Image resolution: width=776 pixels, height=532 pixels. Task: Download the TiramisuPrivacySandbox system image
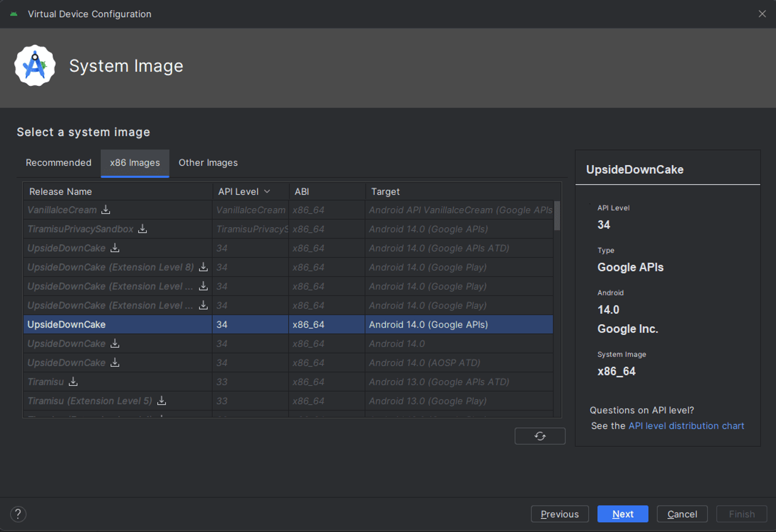[142, 228]
